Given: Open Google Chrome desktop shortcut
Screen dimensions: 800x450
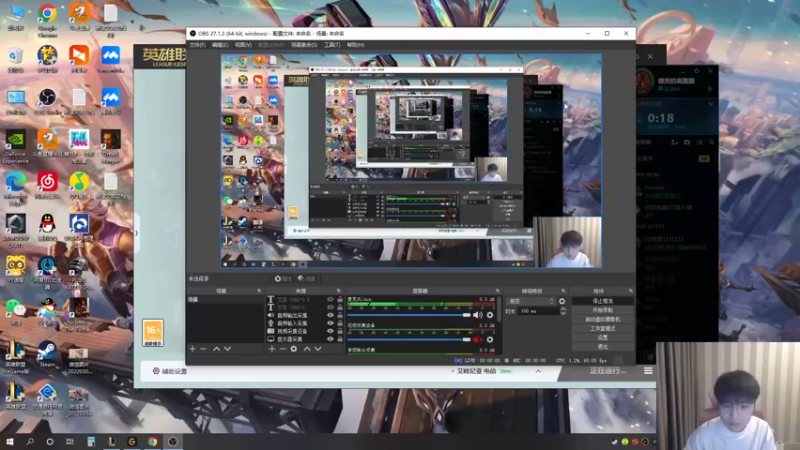Looking at the screenshot, I should pyautogui.click(x=47, y=19).
